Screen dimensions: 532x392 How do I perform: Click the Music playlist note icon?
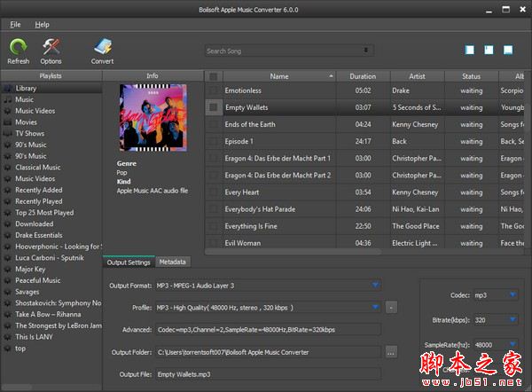pyautogui.click(x=7, y=100)
